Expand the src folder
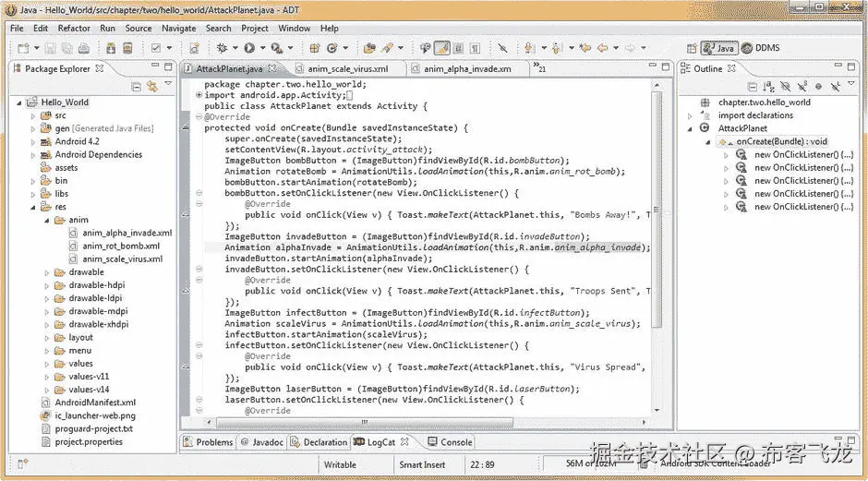The width and height of the screenshot is (868, 481). click(33, 116)
